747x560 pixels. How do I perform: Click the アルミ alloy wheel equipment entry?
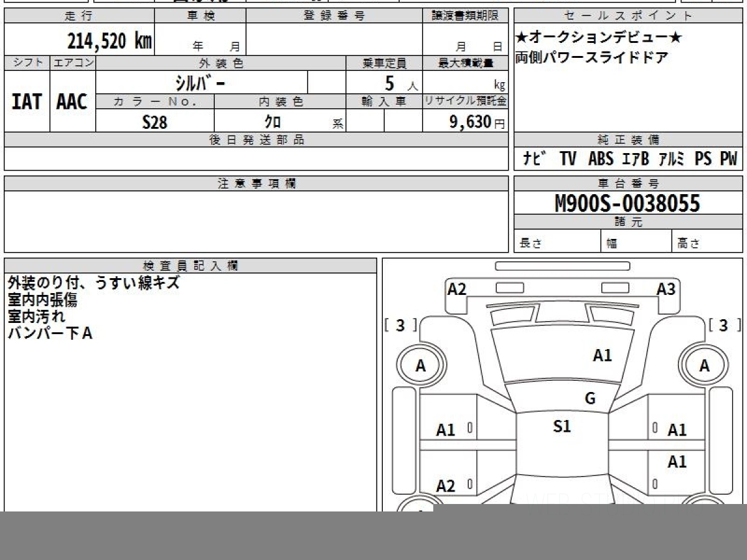click(x=672, y=159)
